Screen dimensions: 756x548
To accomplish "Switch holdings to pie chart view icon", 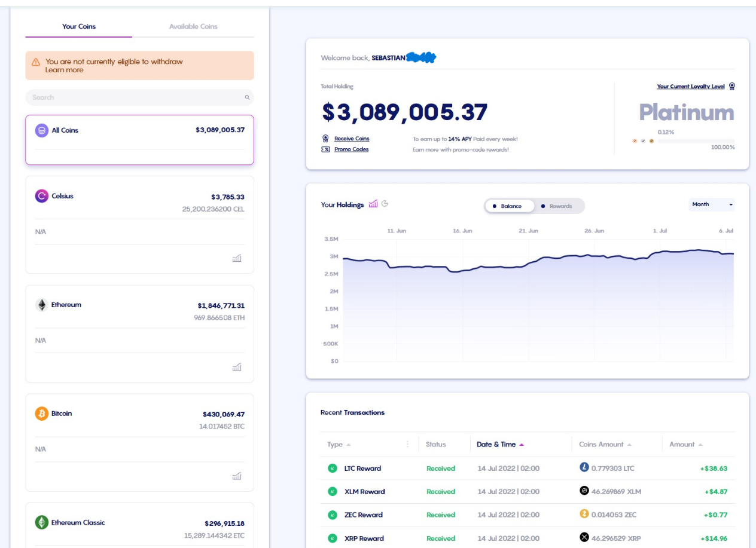I will (385, 204).
